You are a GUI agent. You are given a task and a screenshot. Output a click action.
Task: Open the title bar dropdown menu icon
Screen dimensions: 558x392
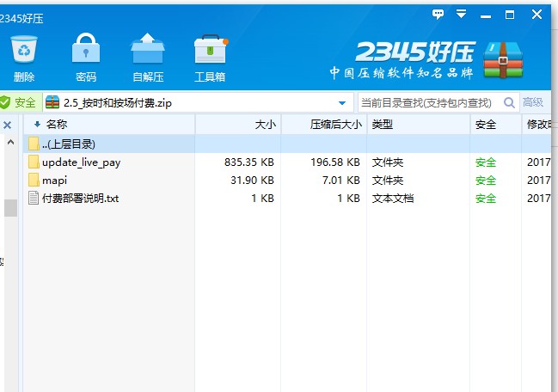tap(461, 15)
